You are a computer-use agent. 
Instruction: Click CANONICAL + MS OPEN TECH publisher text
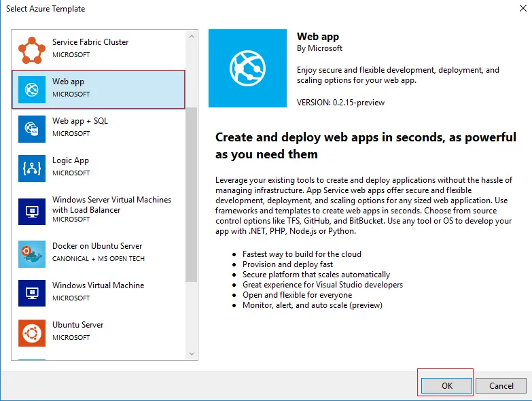tap(99, 258)
